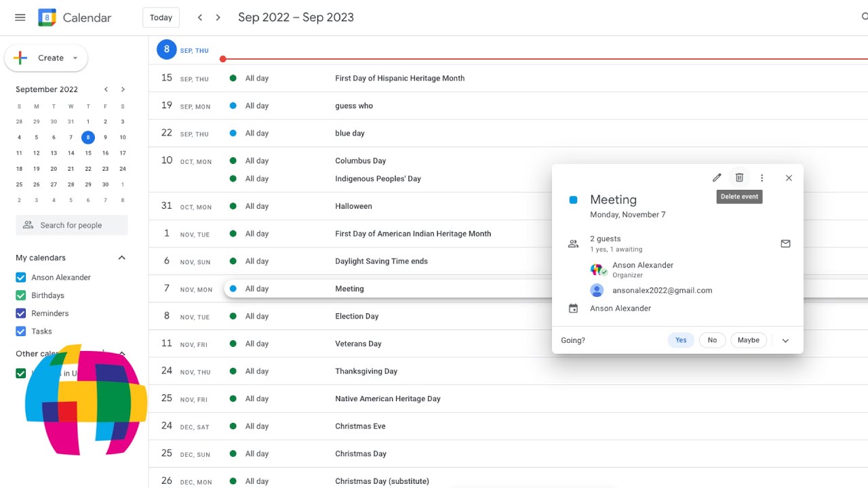The width and height of the screenshot is (868, 488).
Task: Toggle the Birthdays calendar checkbox
Action: click(21, 296)
